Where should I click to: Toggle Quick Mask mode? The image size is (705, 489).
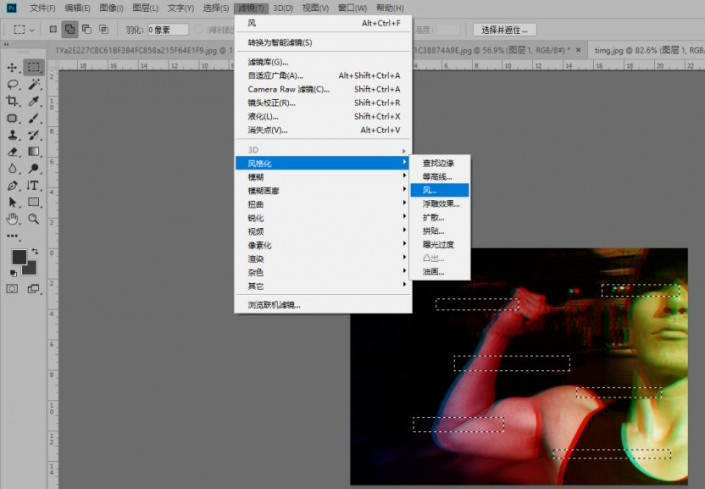pos(13,288)
